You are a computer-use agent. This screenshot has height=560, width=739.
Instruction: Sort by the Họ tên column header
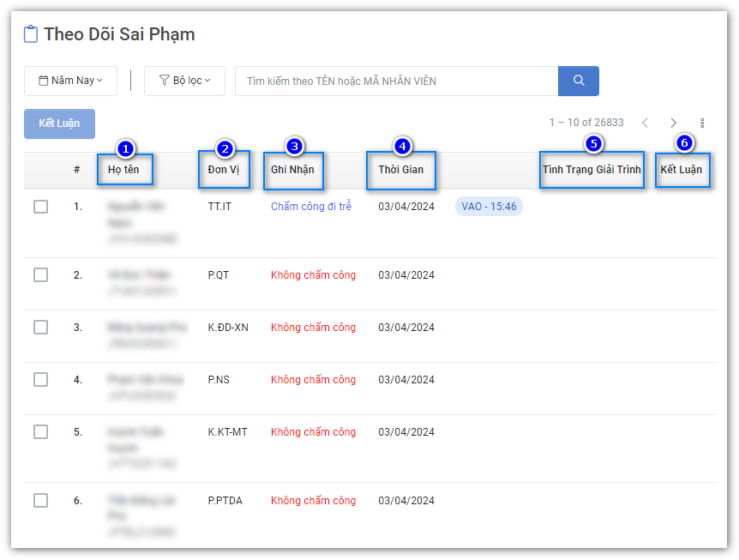click(124, 170)
